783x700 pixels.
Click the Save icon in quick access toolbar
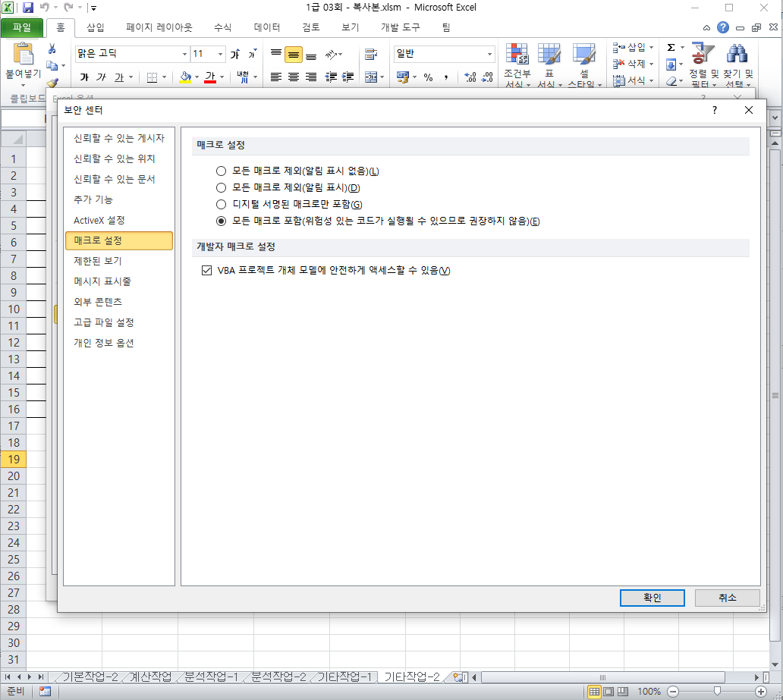click(x=28, y=8)
